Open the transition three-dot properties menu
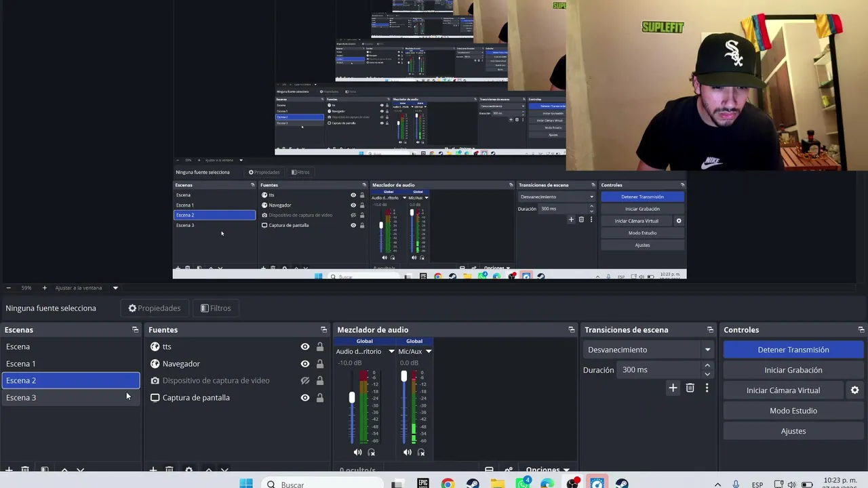The height and width of the screenshot is (488, 868). [707, 388]
